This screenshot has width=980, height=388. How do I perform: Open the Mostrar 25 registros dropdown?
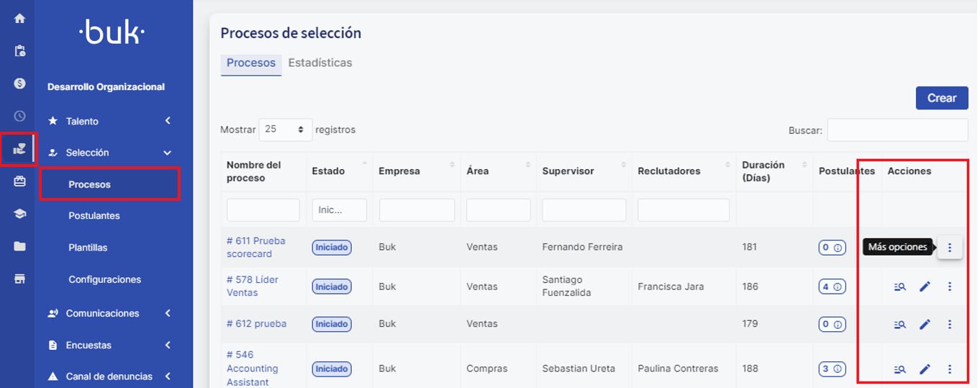tap(285, 130)
